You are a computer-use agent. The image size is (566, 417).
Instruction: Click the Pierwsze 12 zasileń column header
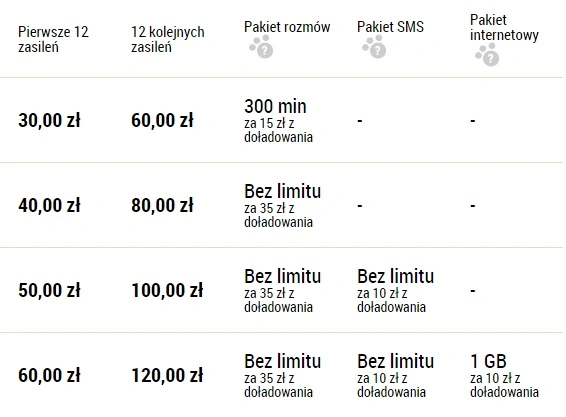pyautogui.click(x=53, y=39)
